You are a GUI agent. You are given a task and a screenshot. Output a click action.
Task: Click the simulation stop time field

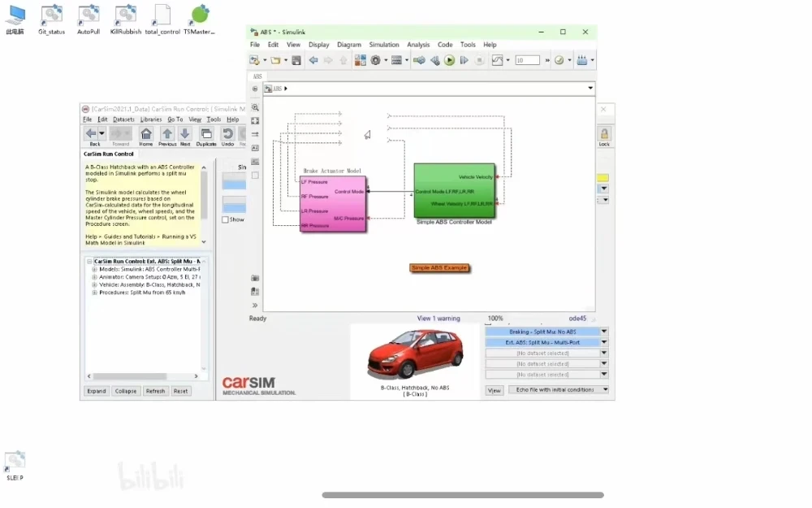527,61
